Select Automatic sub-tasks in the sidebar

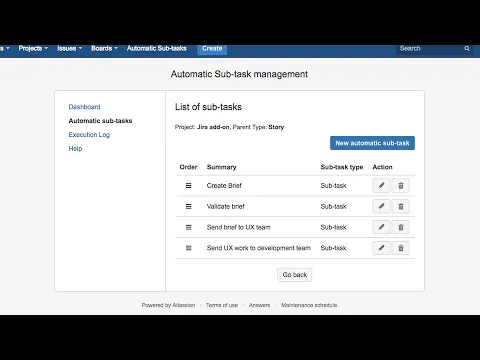[x=100, y=121]
